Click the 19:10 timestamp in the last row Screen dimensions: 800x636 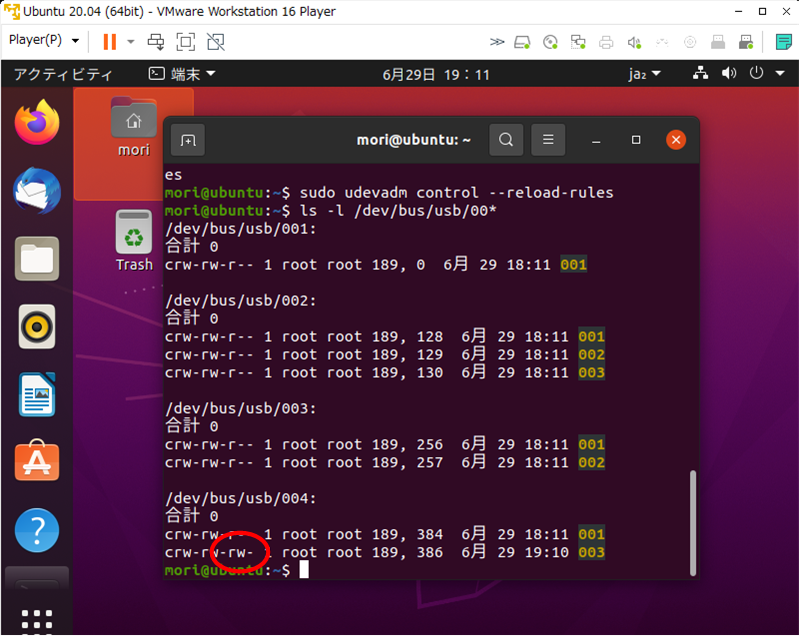(546, 552)
